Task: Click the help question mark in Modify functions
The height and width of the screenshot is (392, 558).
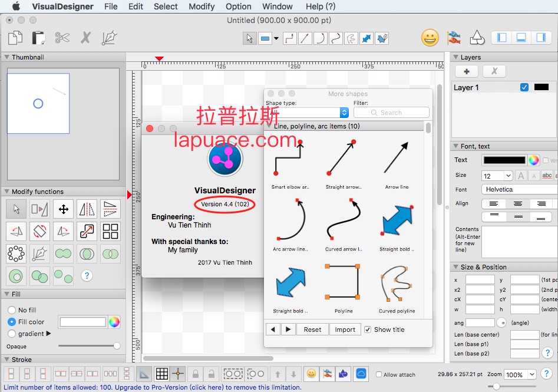Action: [87, 275]
